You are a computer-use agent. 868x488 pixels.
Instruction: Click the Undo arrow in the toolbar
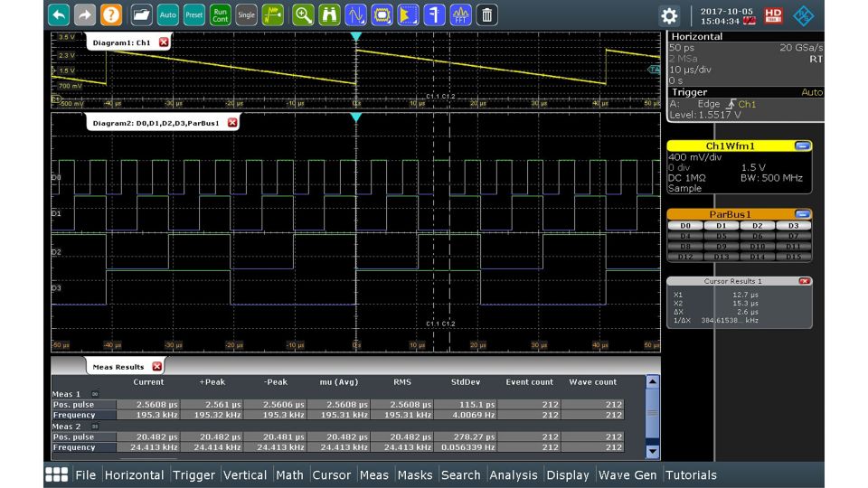point(59,15)
